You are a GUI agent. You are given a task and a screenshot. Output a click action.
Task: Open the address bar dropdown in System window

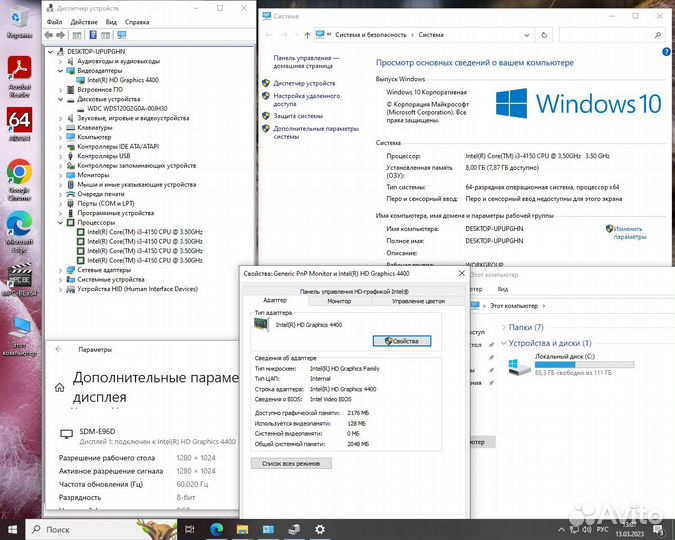(526, 35)
